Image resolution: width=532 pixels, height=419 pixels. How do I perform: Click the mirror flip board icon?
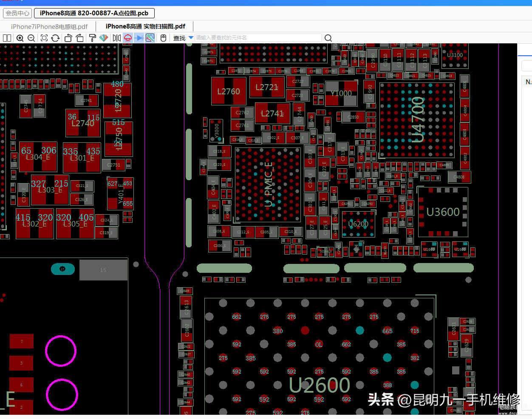click(116, 38)
